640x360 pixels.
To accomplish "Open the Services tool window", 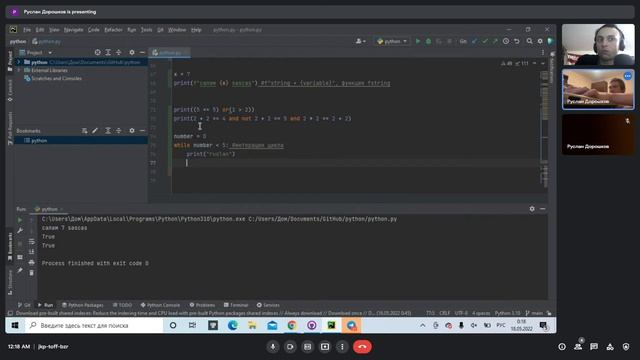I will coord(268,305).
